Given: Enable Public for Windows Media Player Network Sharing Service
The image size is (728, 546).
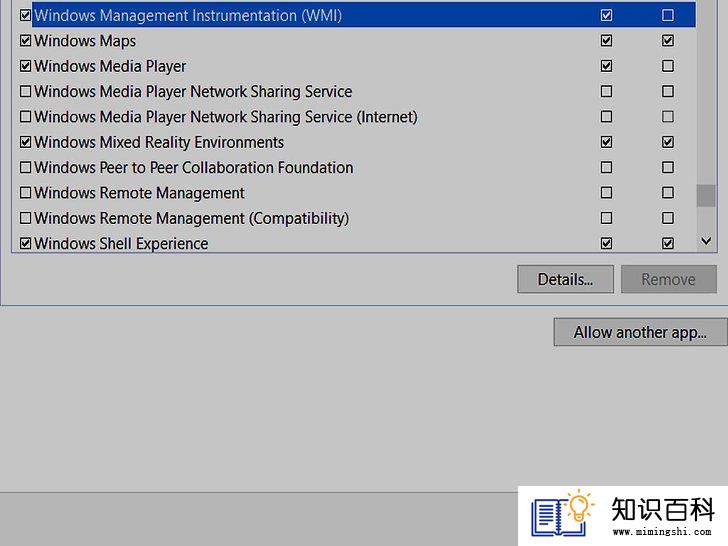Looking at the screenshot, I should coord(668,91).
